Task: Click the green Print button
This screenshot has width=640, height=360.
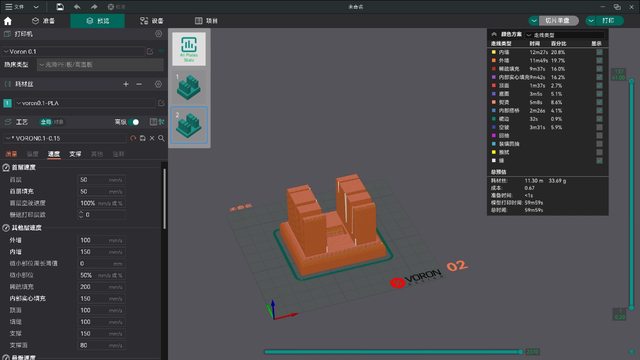Action: (608, 20)
